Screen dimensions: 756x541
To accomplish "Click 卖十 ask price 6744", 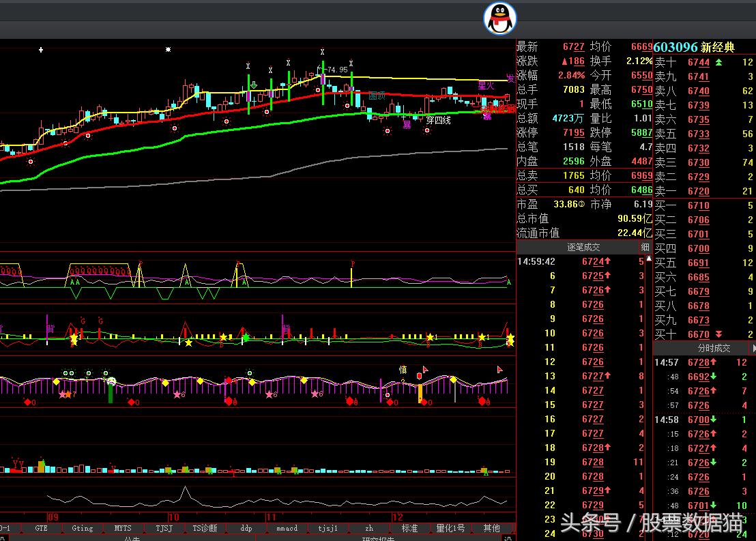I will (699, 62).
